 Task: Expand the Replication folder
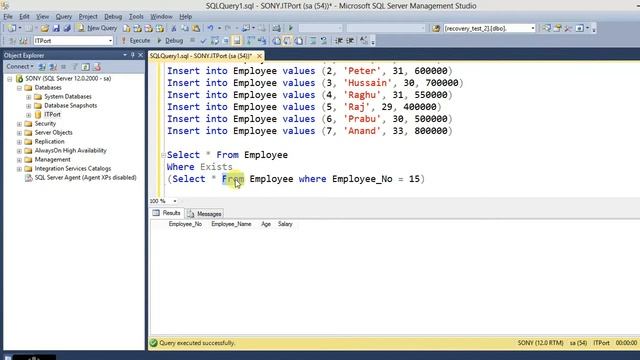pyautogui.click(x=19, y=142)
